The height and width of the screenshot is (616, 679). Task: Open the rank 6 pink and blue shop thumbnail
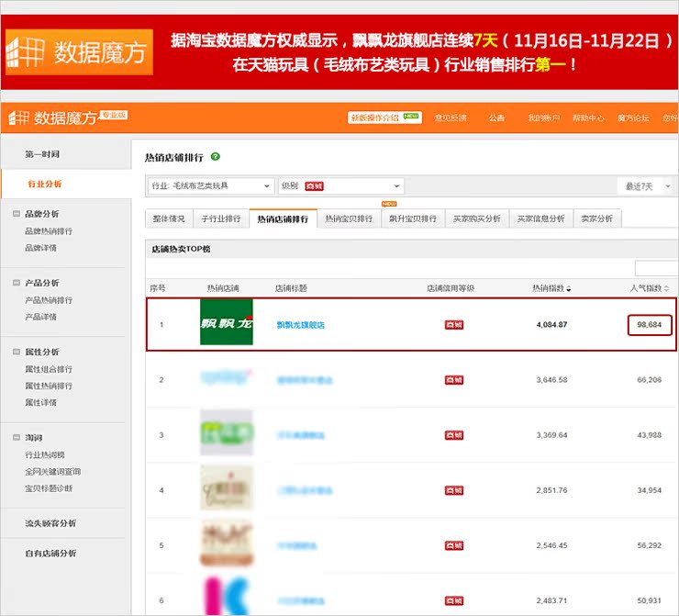226,596
